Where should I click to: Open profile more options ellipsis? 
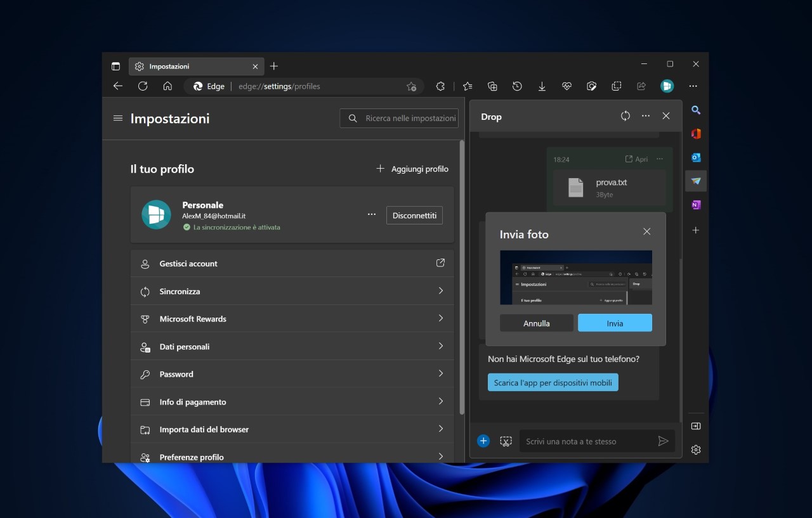372,215
